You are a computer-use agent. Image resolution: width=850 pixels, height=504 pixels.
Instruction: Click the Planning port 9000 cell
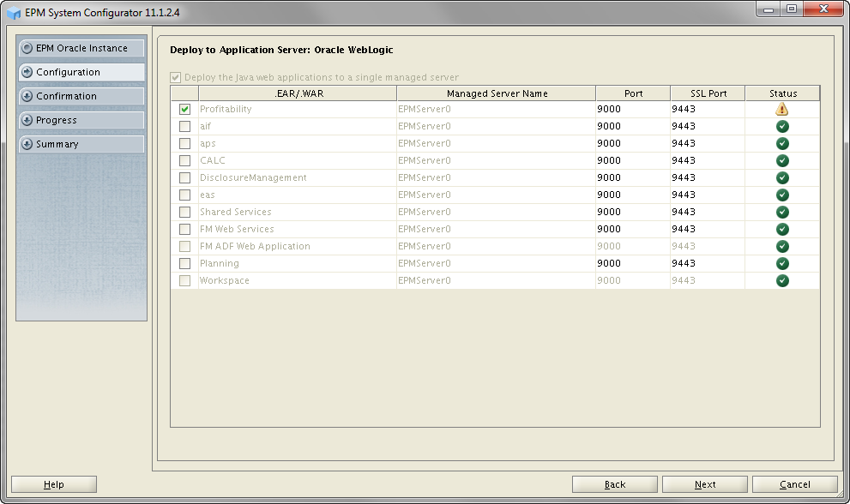[633, 263]
